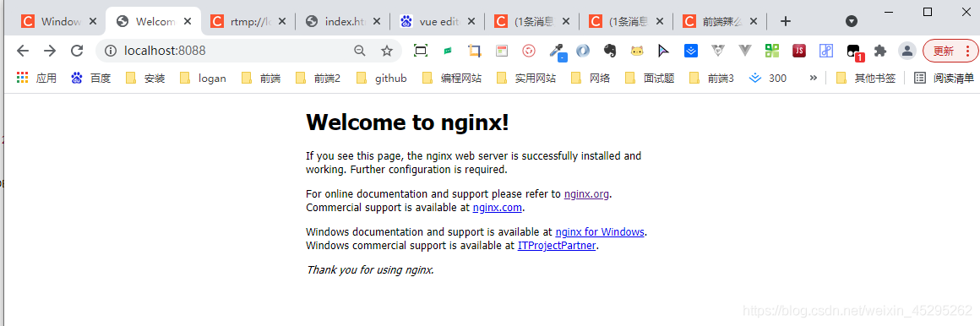This screenshot has height=326, width=980.
Task: Open the blue swirl ring extension
Action: pyautogui.click(x=582, y=52)
